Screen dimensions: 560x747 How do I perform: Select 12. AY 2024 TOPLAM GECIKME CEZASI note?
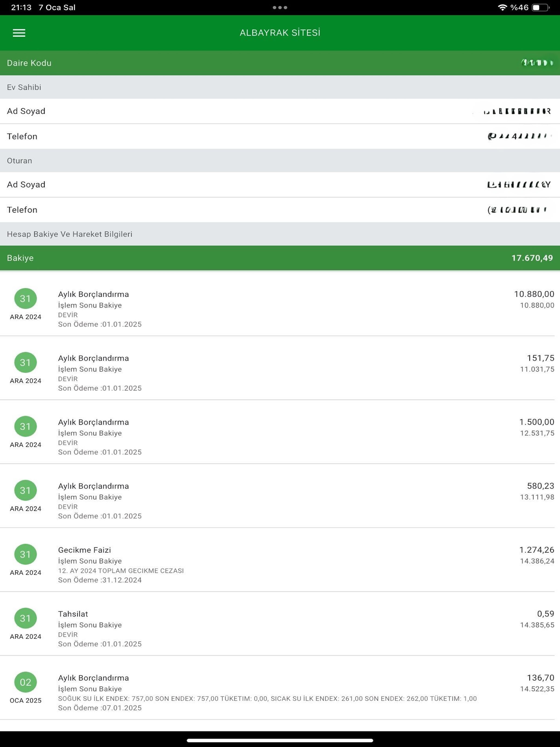(121, 571)
